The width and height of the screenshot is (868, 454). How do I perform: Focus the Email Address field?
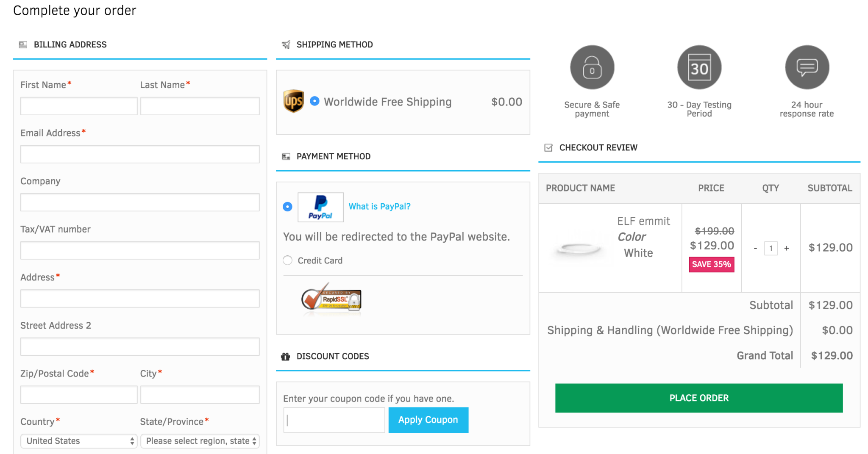tap(140, 154)
